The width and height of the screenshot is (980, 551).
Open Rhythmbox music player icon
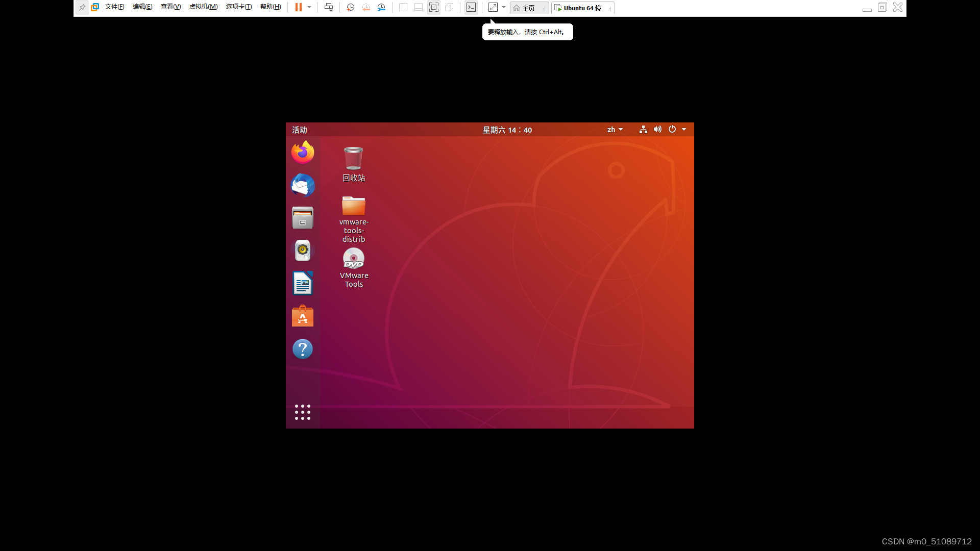point(303,251)
